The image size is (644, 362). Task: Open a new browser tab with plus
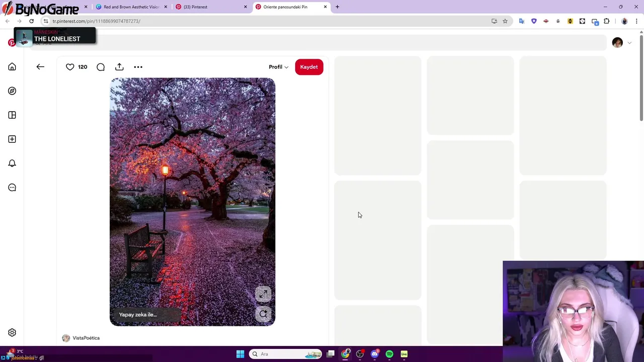(x=337, y=7)
